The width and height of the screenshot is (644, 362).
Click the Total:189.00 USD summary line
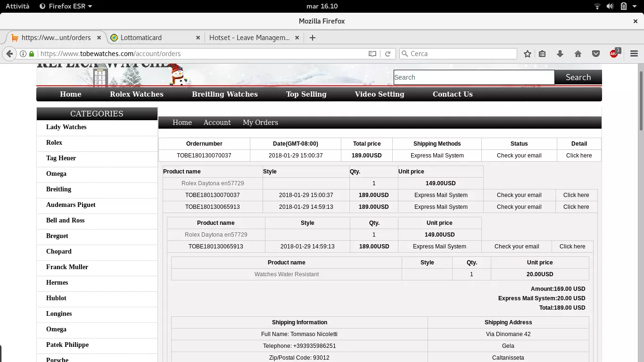coord(562,308)
